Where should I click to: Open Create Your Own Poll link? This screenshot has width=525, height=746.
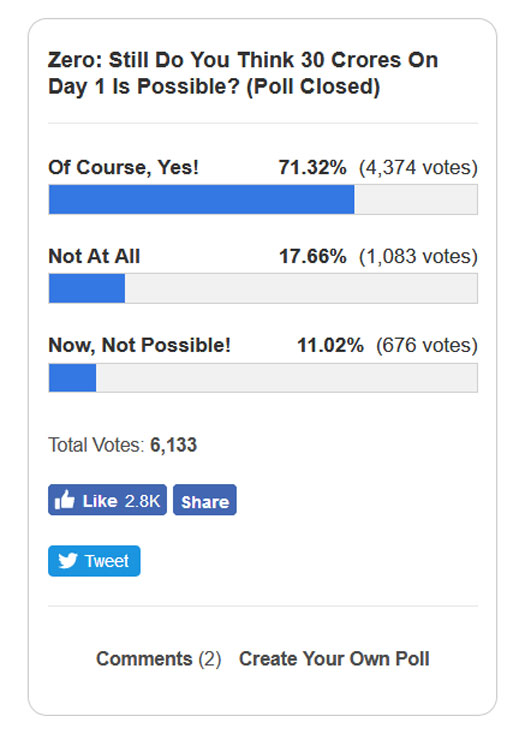click(334, 658)
